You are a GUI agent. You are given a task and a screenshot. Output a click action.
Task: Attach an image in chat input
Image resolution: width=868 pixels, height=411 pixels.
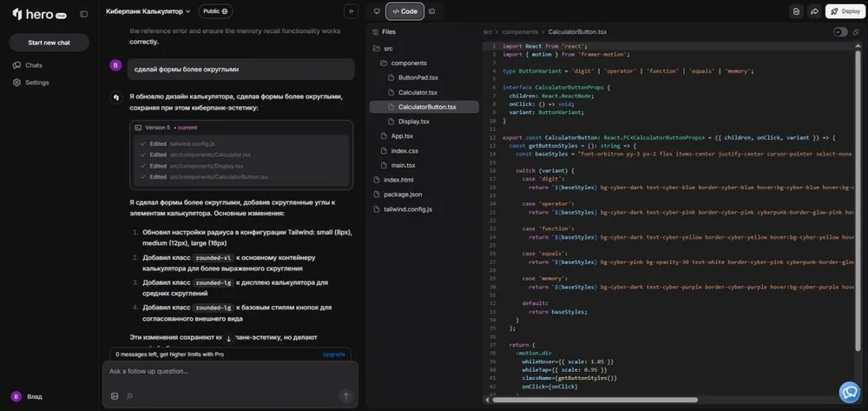click(115, 395)
